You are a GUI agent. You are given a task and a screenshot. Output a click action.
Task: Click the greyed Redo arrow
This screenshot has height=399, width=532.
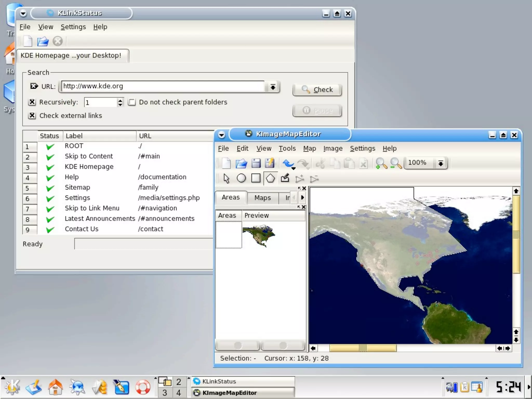[x=303, y=163]
